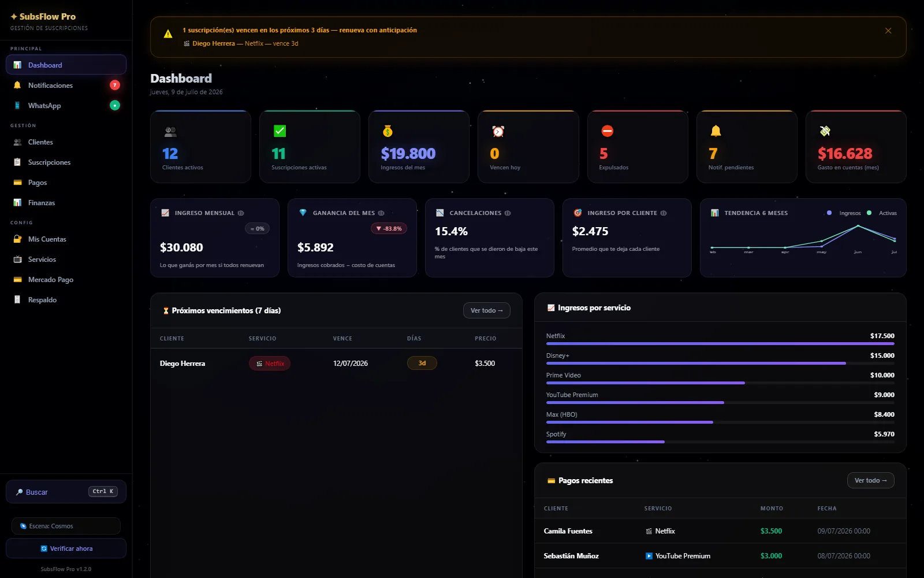The image size is (924, 578).
Task: Navigate to Suscripciones page
Action: pos(66,162)
